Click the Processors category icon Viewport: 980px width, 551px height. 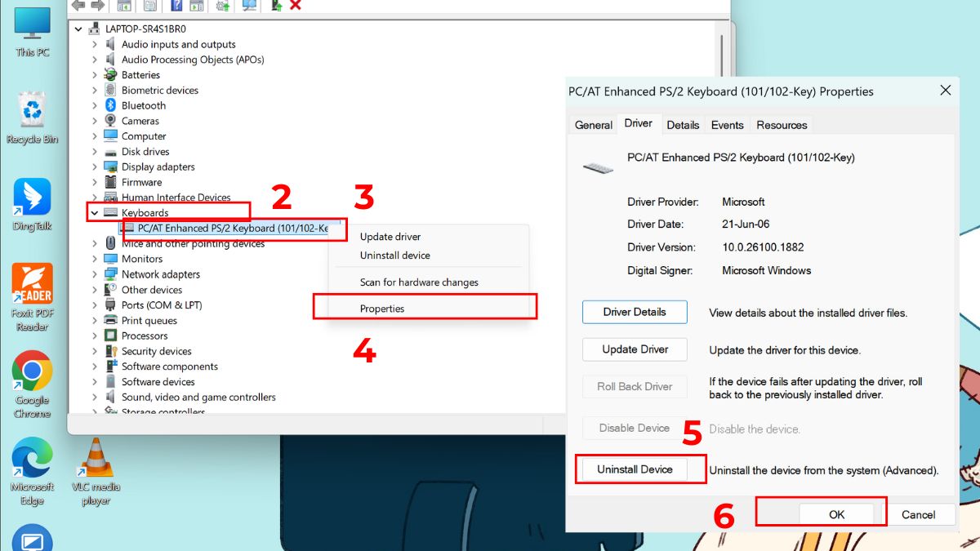[111, 335]
